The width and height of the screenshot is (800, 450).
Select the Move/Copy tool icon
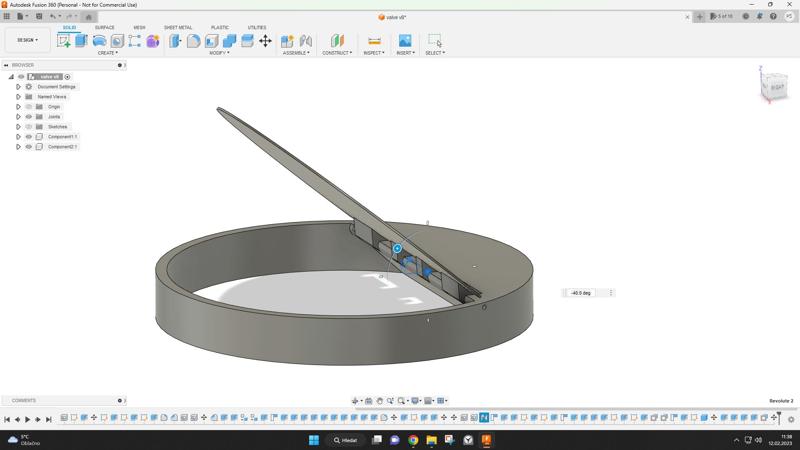(265, 41)
